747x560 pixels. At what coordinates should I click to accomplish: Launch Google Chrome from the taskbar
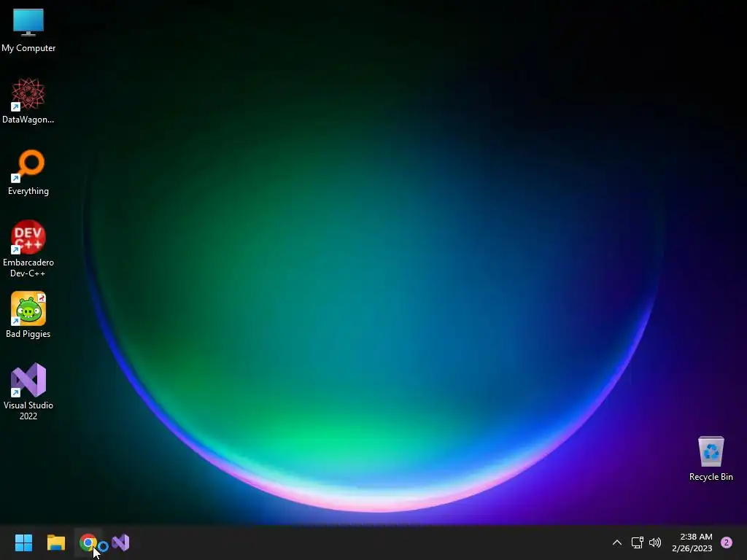(x=88, y=542)
